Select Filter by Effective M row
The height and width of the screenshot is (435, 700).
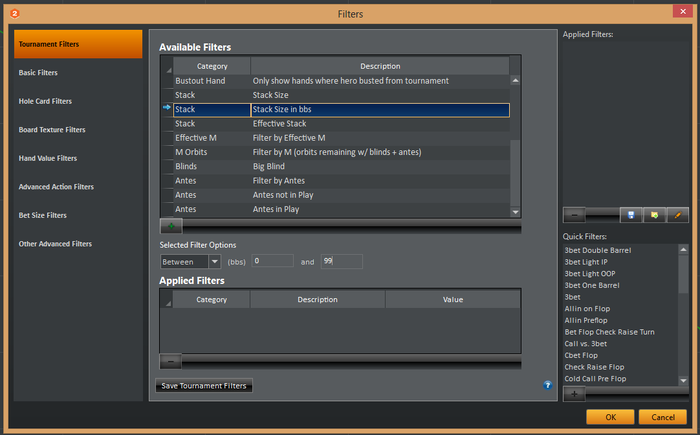pyautogui.click(x=342, y=138)
